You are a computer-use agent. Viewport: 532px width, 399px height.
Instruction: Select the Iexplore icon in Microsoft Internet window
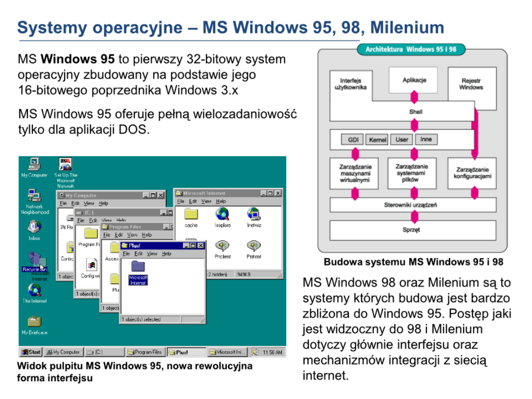[x=222, y=214]
